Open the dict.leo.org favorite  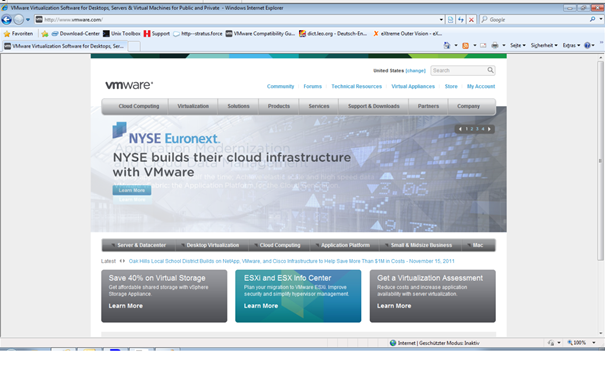333,34
